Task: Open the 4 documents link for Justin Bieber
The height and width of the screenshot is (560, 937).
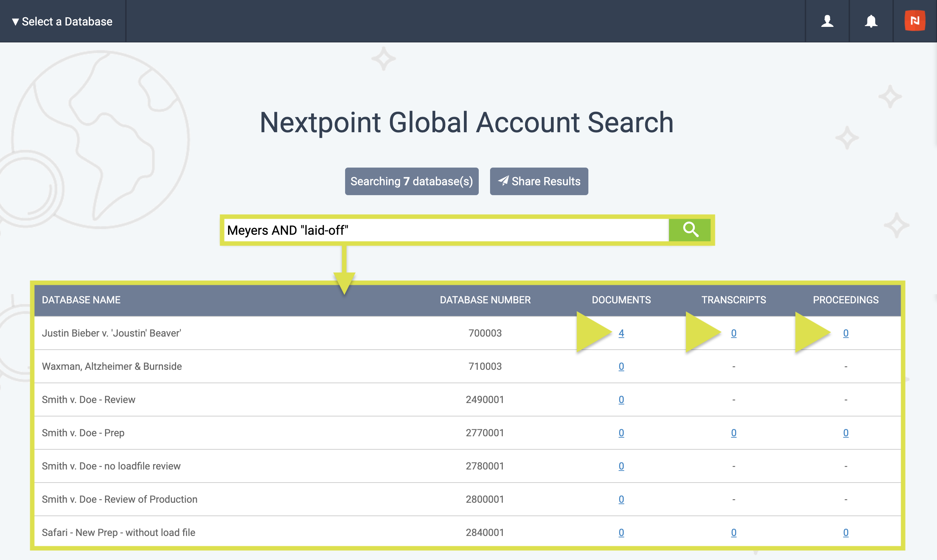Action: coord(621,333)
